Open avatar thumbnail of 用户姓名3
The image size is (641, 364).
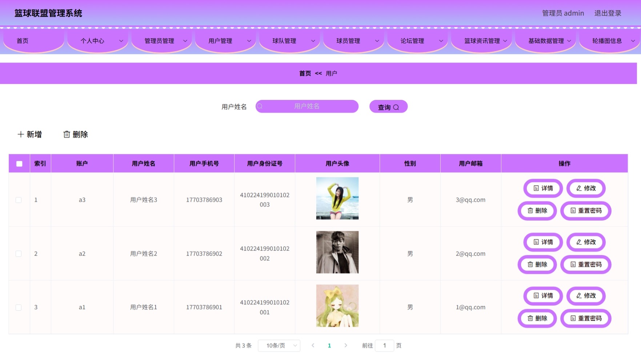(337, 198)
